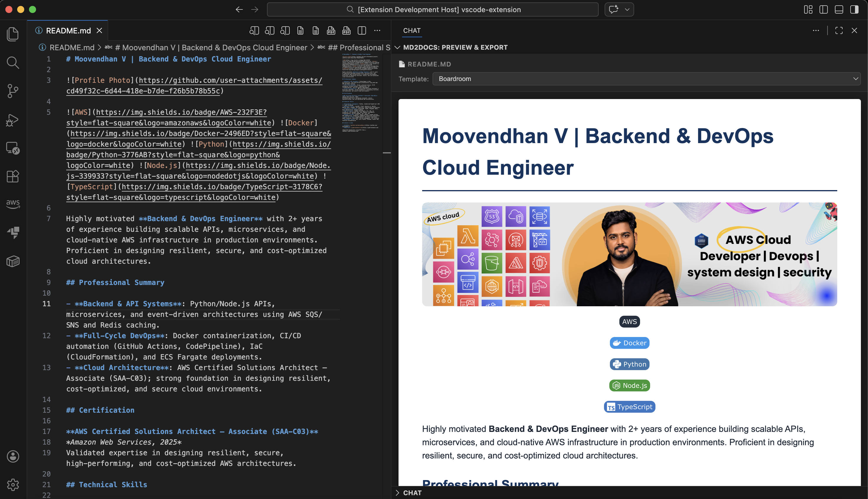Image resolution: width=868 pixels, height=499 pixels.
Task: Open the Explorer view in activity bar
Action: [13, 34]
